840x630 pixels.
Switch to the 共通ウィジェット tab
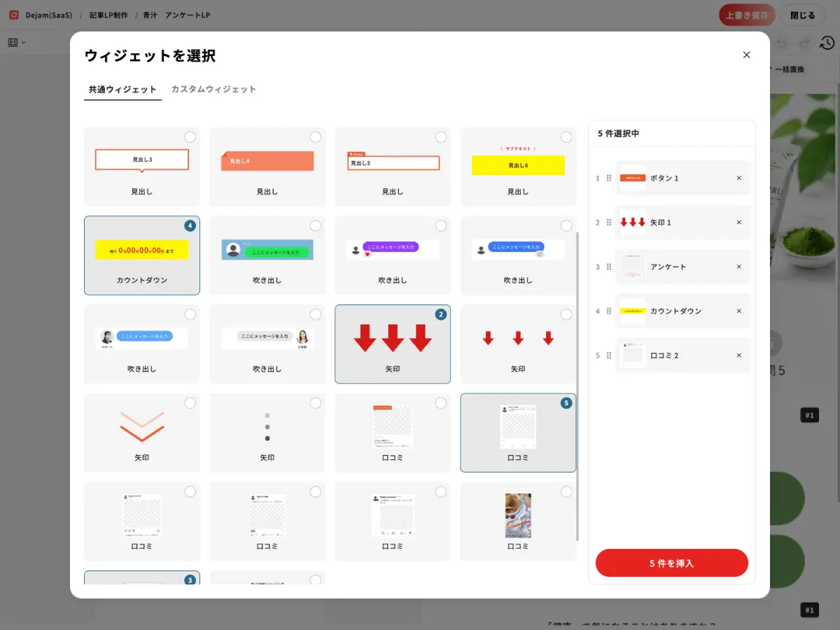click(122, 90)
